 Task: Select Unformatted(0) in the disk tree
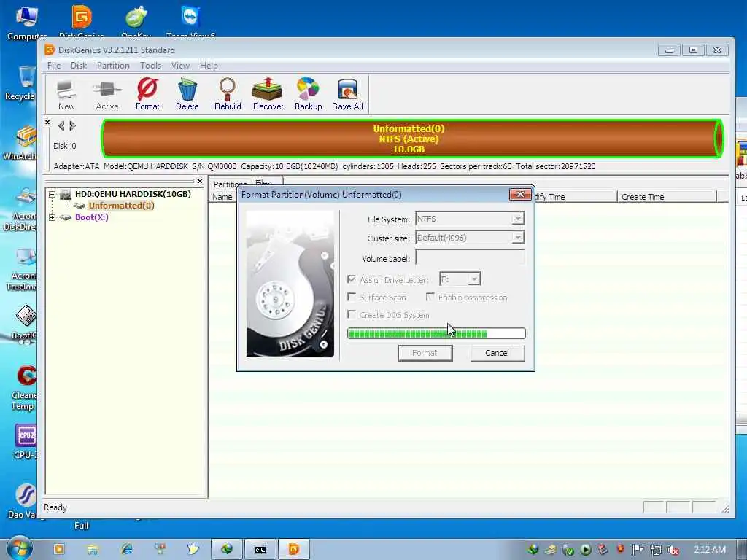[122, 206]
